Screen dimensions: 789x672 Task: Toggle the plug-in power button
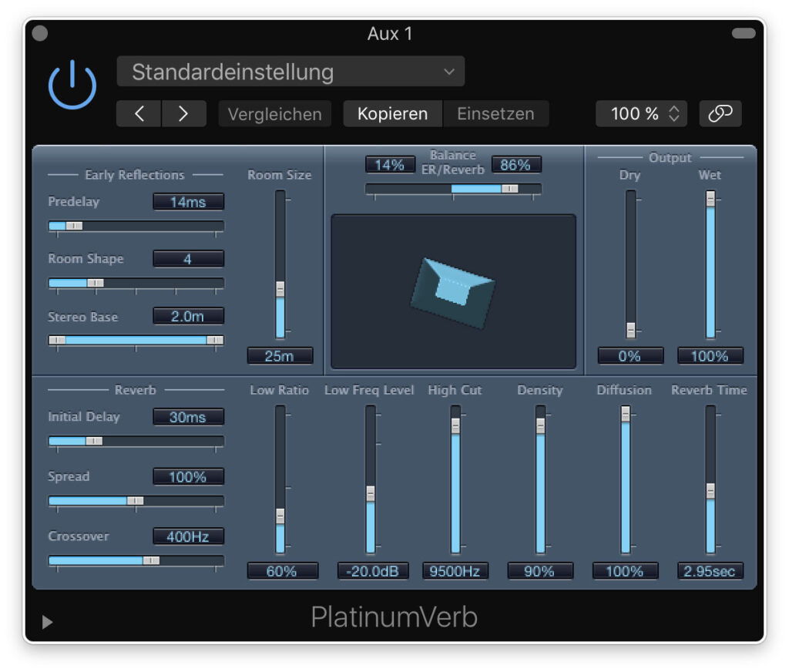(72, 84)
